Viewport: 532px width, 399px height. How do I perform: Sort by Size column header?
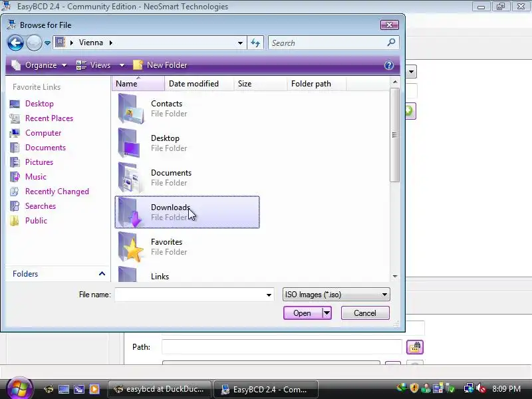tap(260, 84)
